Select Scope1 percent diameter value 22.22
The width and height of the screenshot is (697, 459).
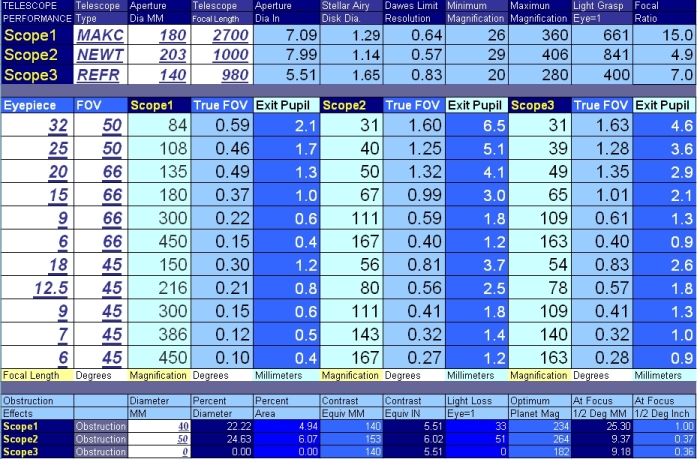click(222, 426)
